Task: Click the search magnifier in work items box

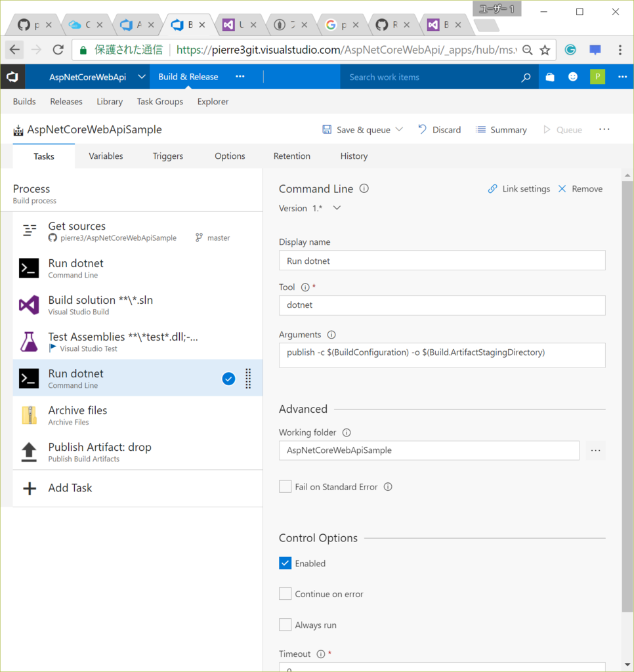Action: coord(526,77)
